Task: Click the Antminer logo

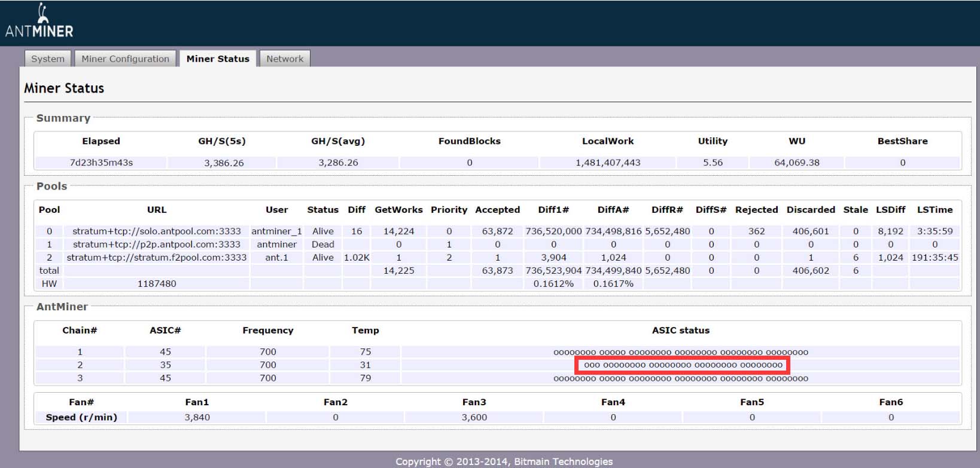Action: coord(39,22)
